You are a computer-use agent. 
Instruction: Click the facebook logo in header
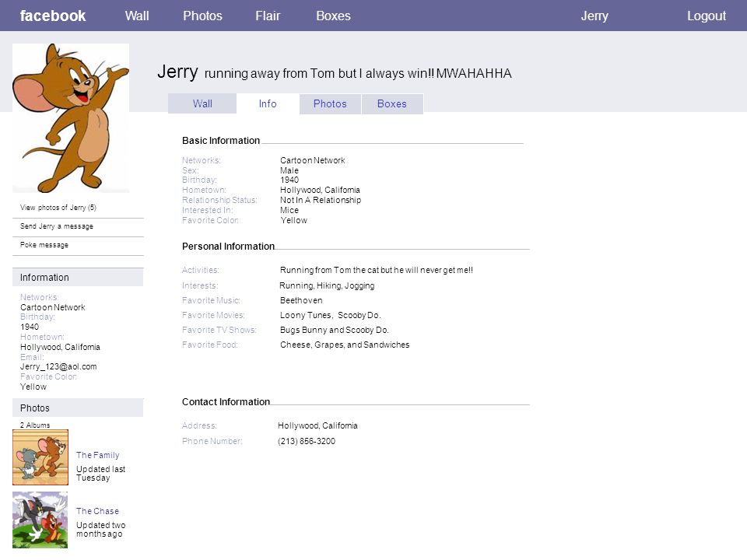53,16
